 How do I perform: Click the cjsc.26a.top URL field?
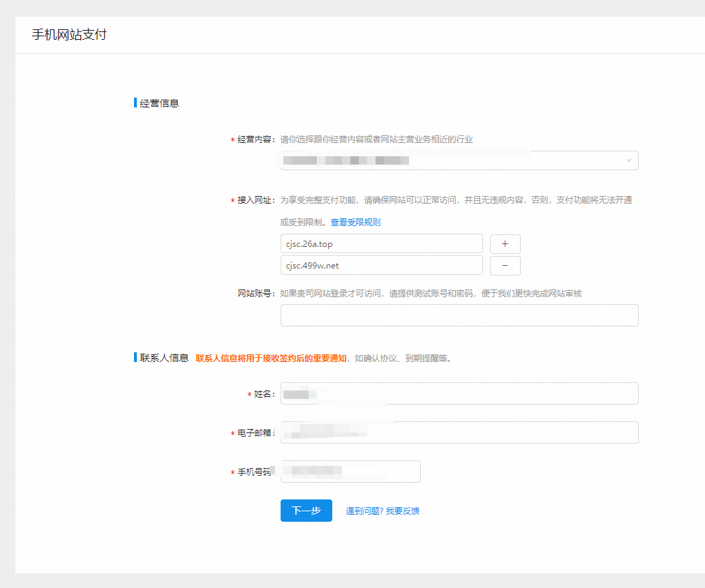click(x=381, y=243)
